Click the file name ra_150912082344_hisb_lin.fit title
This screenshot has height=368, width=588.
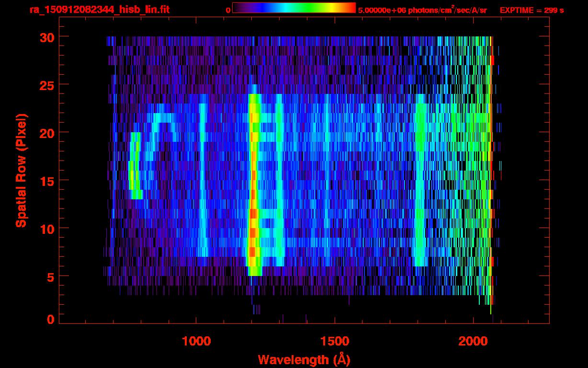tap(99, 10)
